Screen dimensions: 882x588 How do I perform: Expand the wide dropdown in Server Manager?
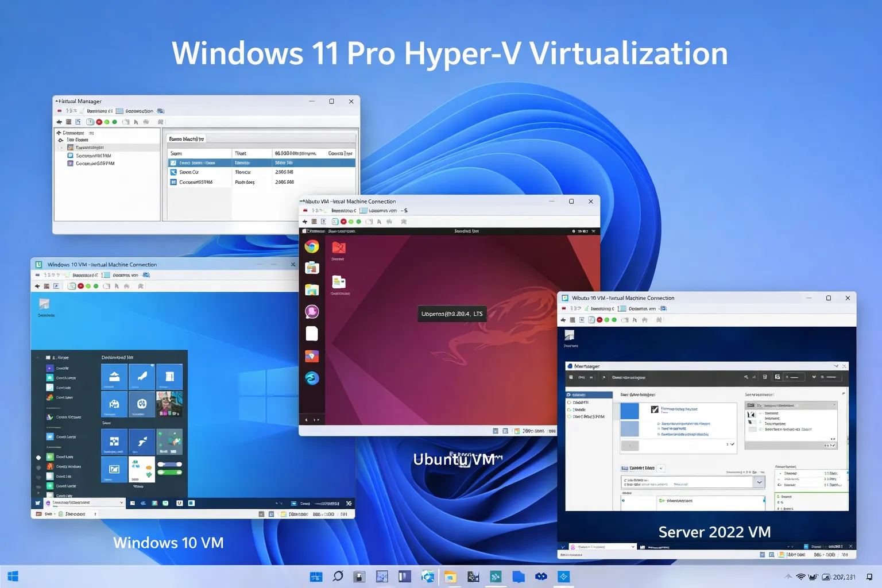(x=759, y=482)
